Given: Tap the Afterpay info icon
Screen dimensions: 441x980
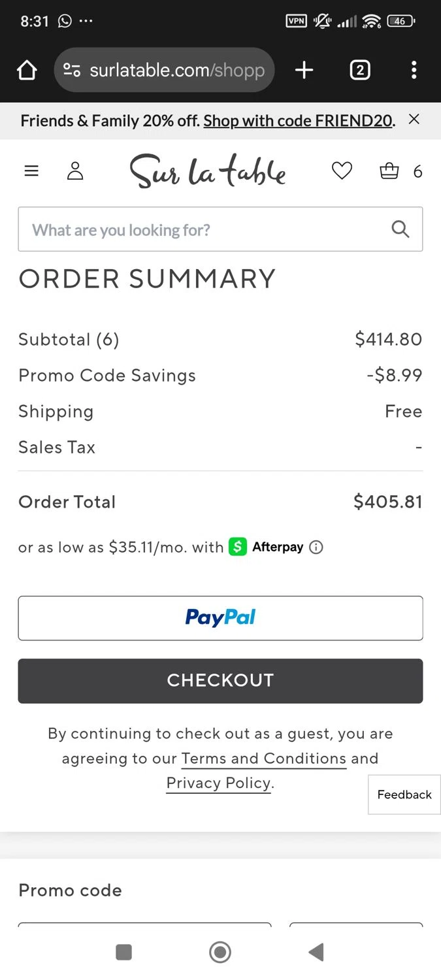Looking at the screenshot, I should click(x=316, y=547).
